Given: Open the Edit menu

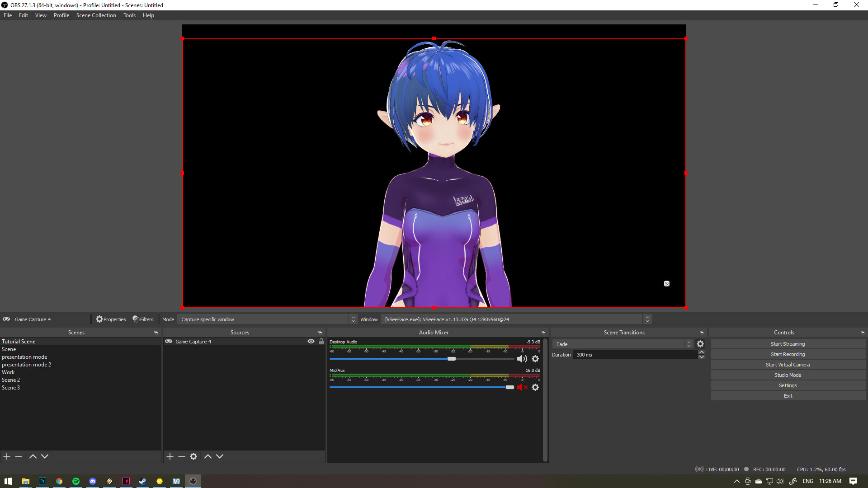Looking at the screenshot, I should click(x=24, y=15).
